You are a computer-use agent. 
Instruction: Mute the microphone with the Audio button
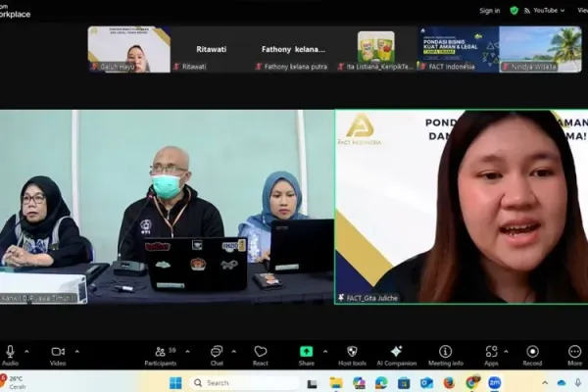(x=11, y=353)
